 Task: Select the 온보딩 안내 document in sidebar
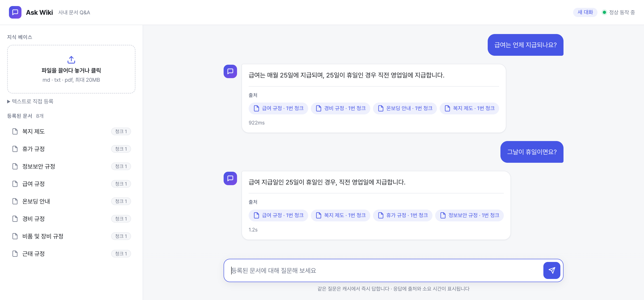(x=71, y=201)
